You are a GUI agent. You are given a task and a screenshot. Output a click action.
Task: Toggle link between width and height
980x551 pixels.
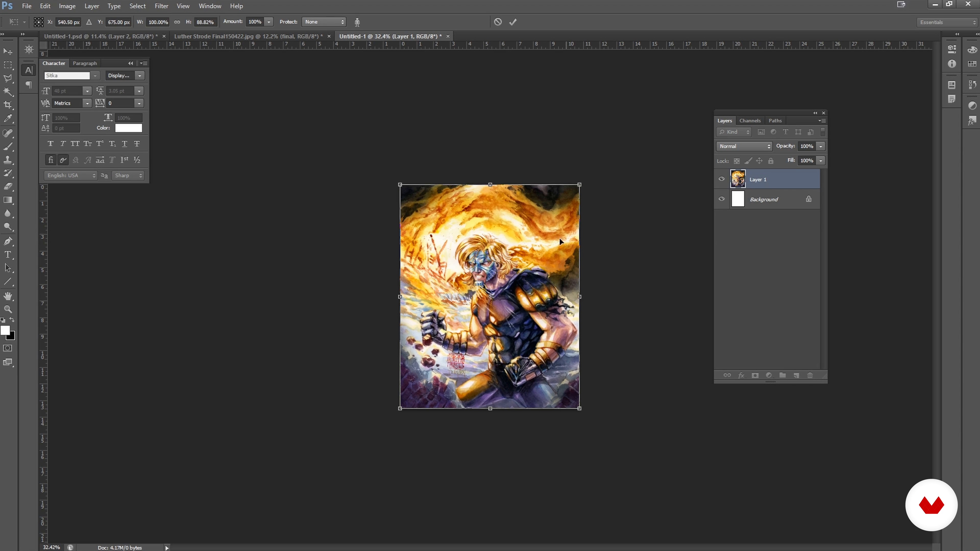tap(177, 22)
